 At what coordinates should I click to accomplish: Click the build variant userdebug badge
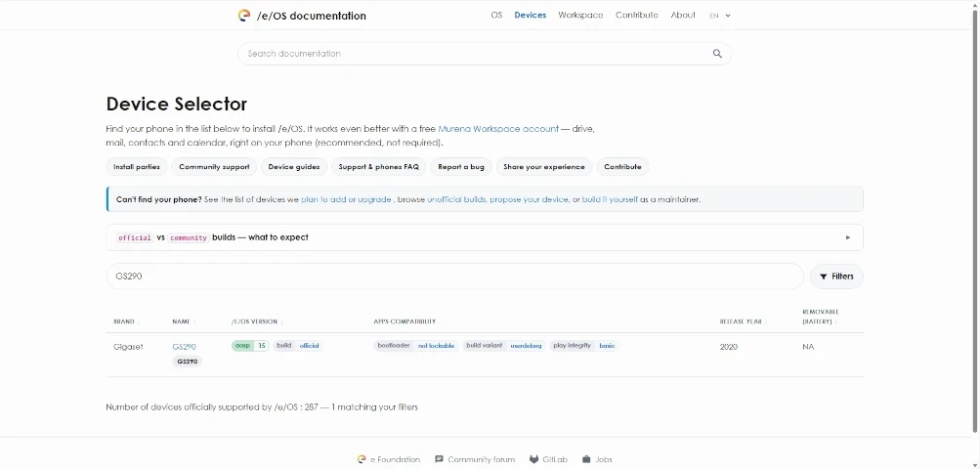[504, 346]
